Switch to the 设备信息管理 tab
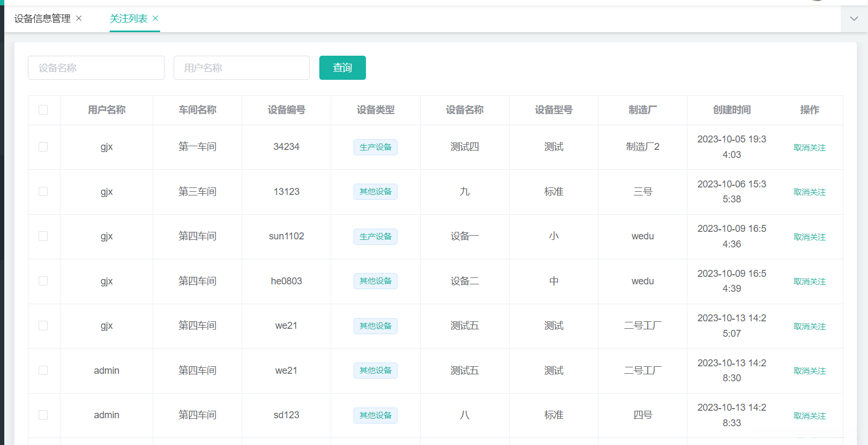The image size is (868, 445). pos(42,19)
